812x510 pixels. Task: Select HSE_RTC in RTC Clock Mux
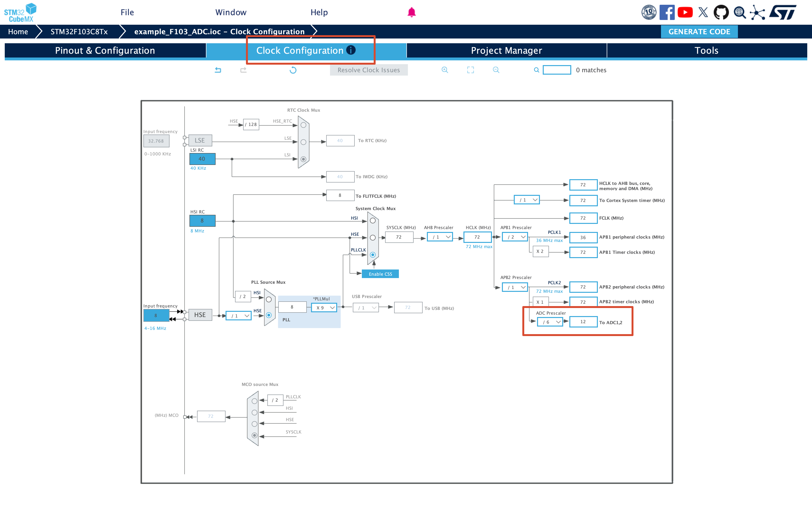303,125
